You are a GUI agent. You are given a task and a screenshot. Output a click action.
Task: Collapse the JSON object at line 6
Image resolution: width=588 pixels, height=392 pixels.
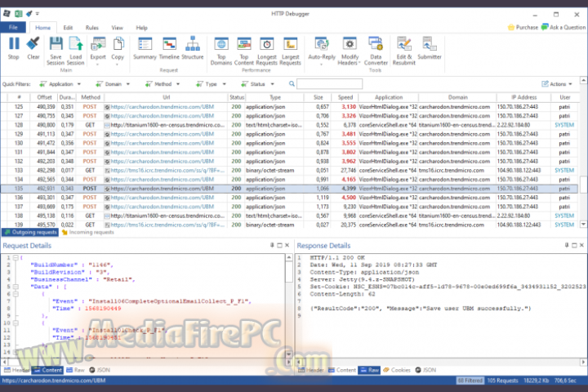click(x=16, y=294)
